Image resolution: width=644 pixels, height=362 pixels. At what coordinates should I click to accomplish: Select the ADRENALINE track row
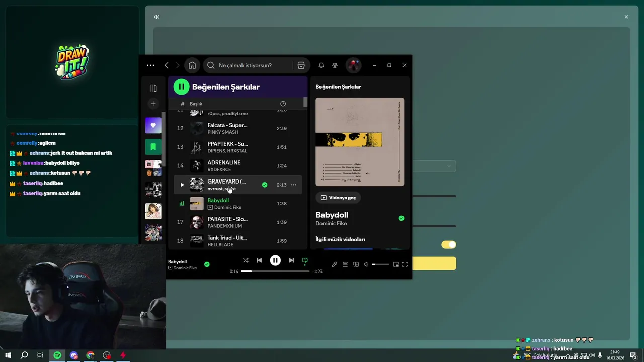(237, 166)
